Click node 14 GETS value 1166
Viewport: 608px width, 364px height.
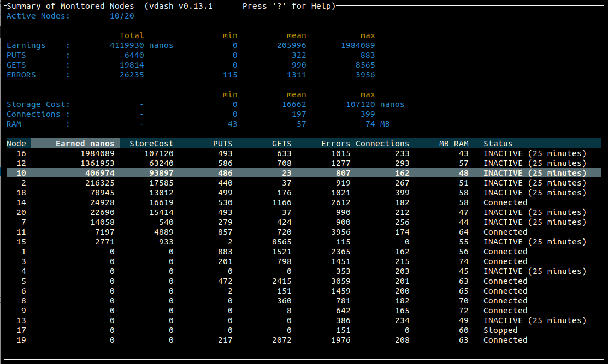tap(281, 202)
